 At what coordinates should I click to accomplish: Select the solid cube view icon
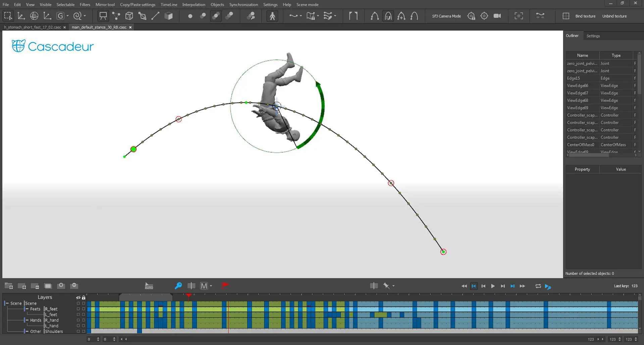168,16
